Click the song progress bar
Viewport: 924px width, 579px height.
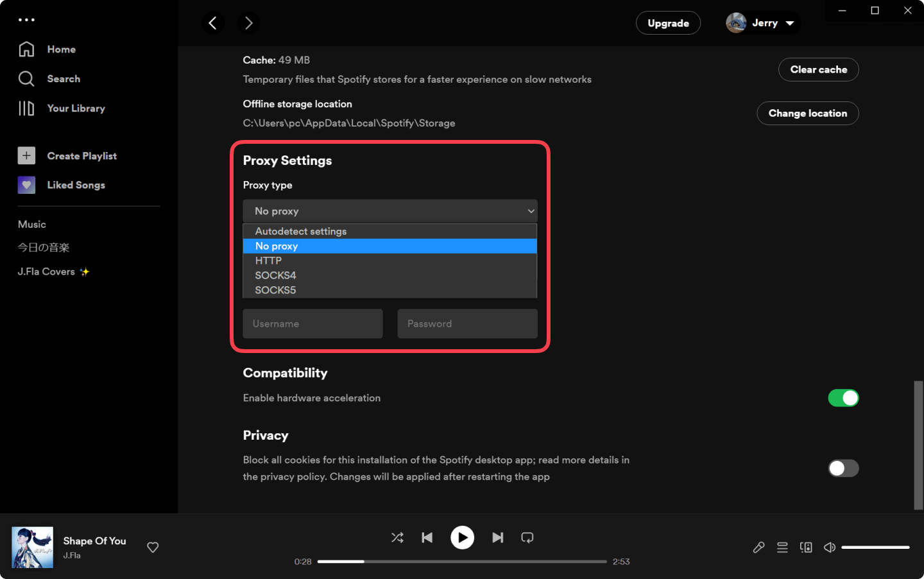tap(462, 562)
